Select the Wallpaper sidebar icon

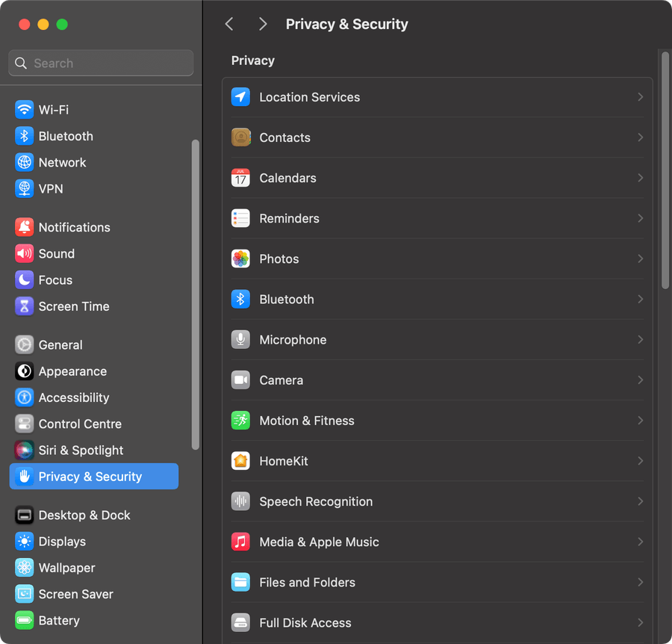23,568
